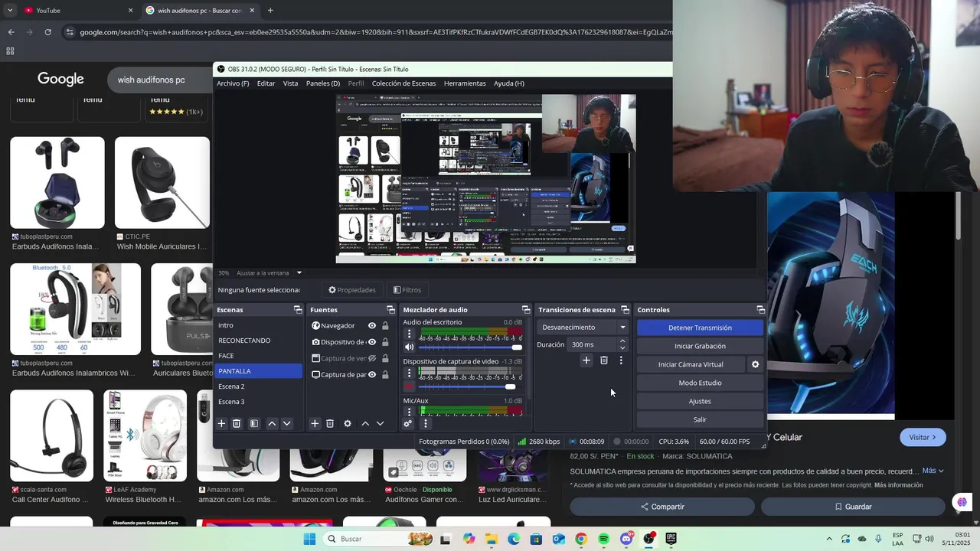Move source down in Fuentes toolbar
The image size is (980, 551).
coord(380,423)
